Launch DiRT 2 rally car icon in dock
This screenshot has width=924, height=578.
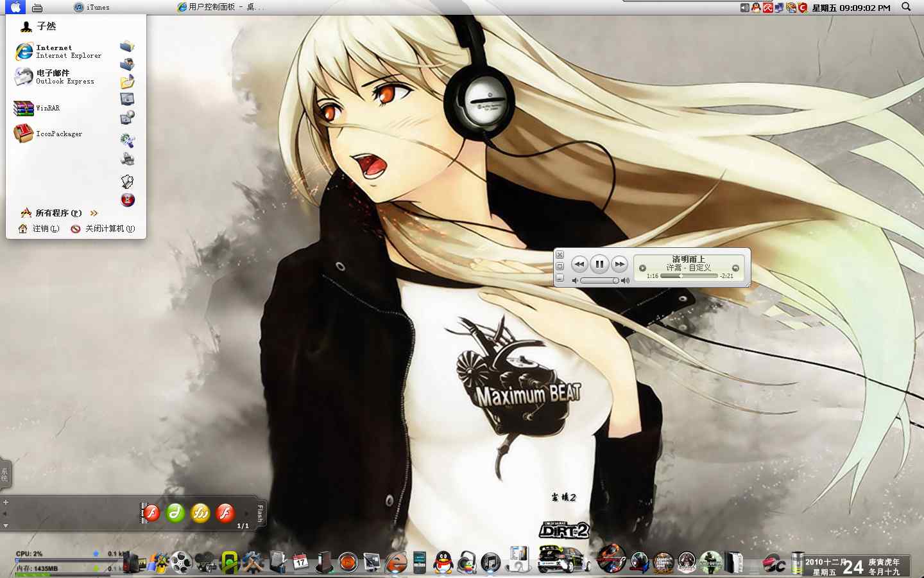pos(563,559)
